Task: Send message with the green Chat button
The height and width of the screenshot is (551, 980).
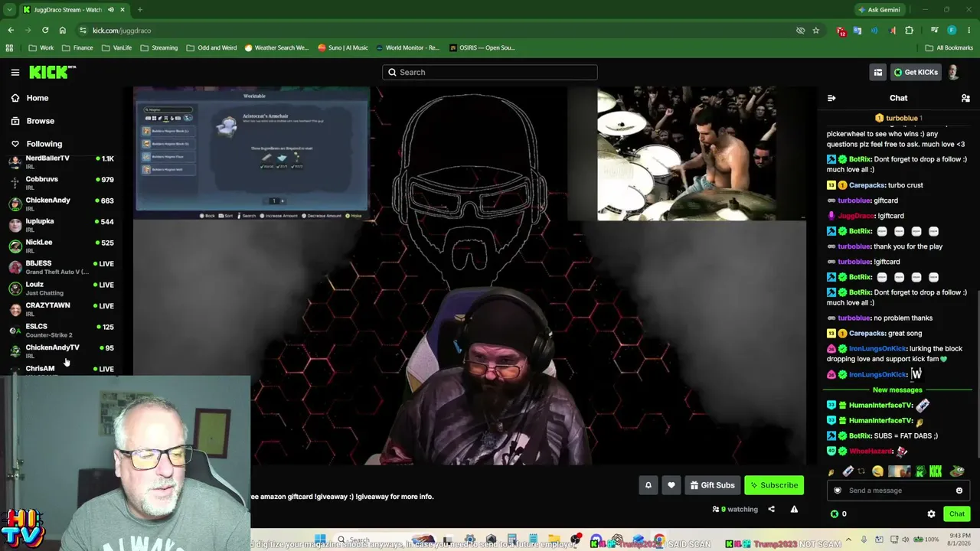Action: (957, 514)
